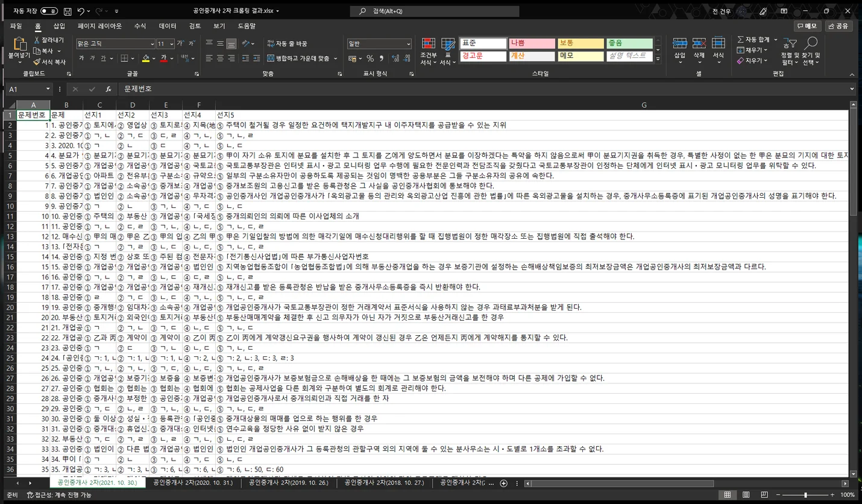
Task: Select the 좋음 (Good) cell style
Action: (x=629, y=43)
